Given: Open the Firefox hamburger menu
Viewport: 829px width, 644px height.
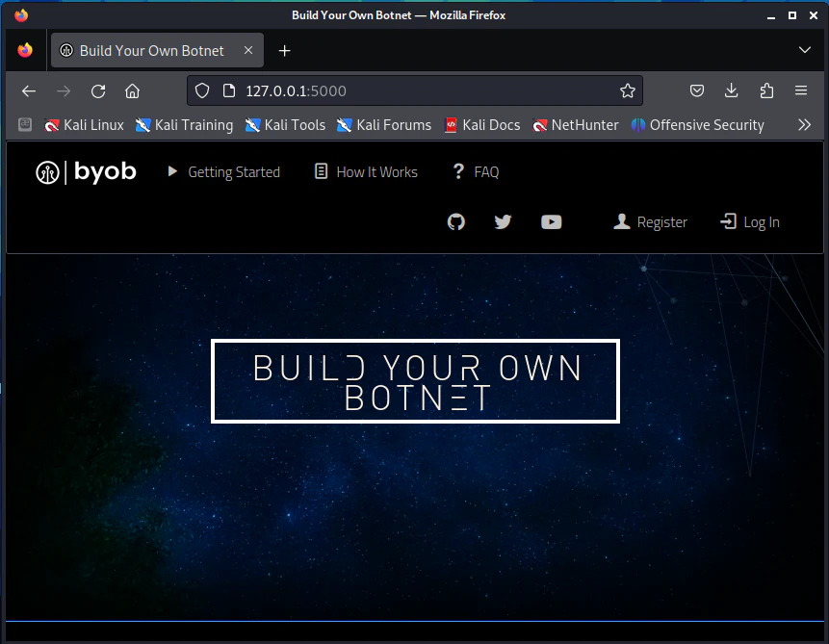Looking at the screenshot, I should [x=801, y=90].
